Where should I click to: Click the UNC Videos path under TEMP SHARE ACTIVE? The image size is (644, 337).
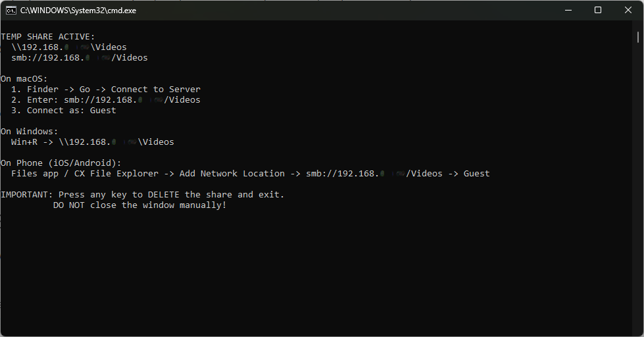69,47
